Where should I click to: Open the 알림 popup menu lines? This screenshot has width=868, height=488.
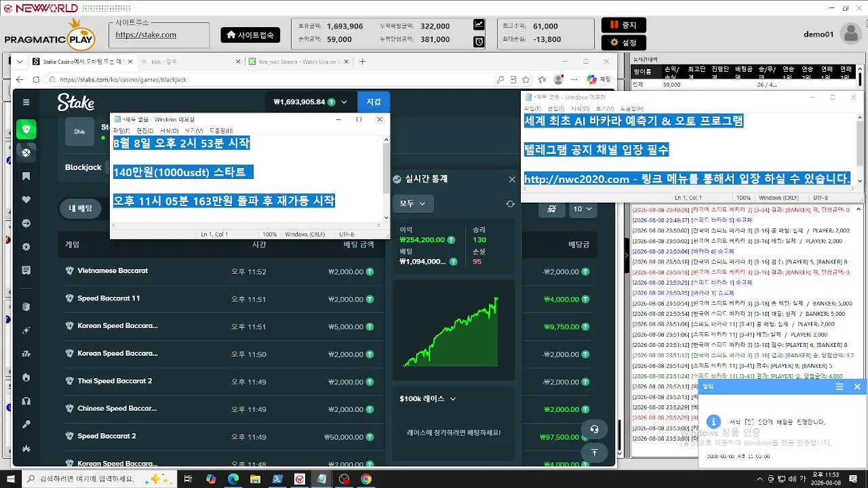(840, 386)
